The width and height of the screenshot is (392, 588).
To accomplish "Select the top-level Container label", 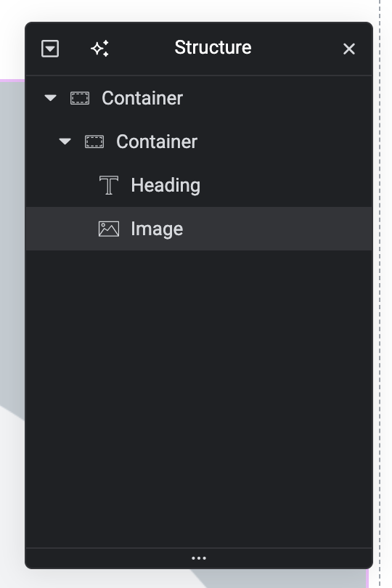I will 142,98.
